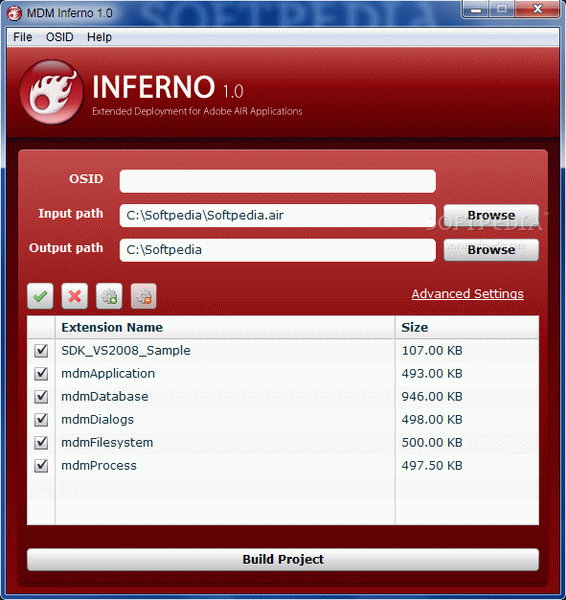Click the MDM Inferno title bar icon
This screenshot has height=600, width=566.
[14, 13]
